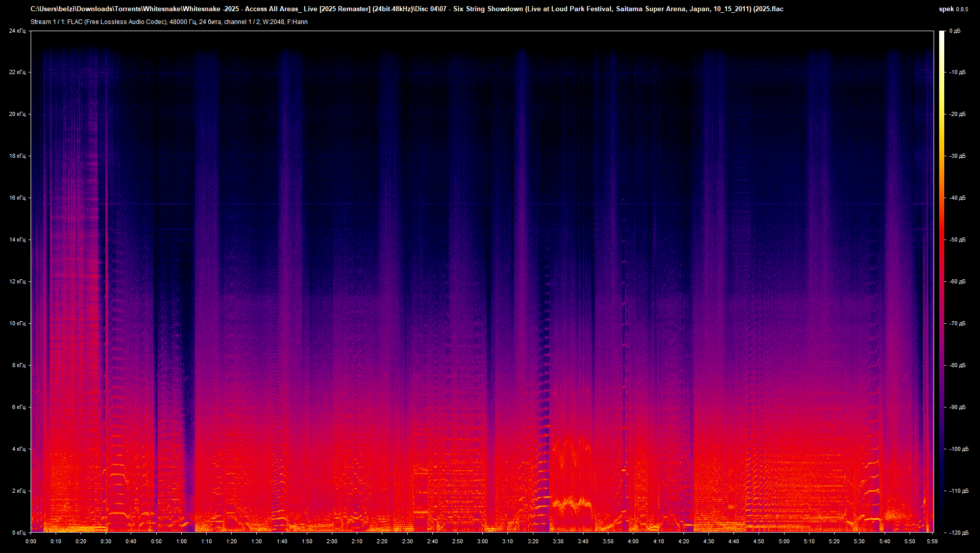Click the 0 dB scale label
Viewport: 980px width, 553px height.
(x=954, y=31)
